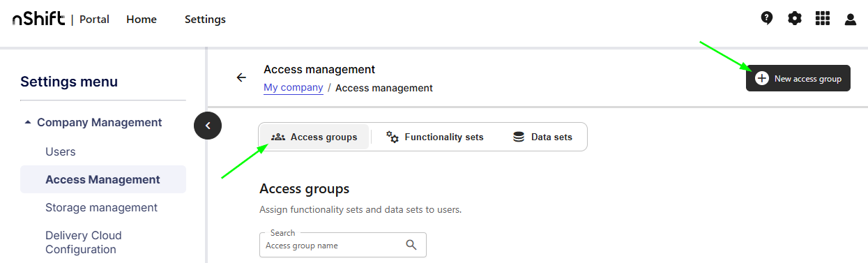Click the nShift Portal logo
The height and width of the screenshot is (263, 868).
(x=61, y=20)
